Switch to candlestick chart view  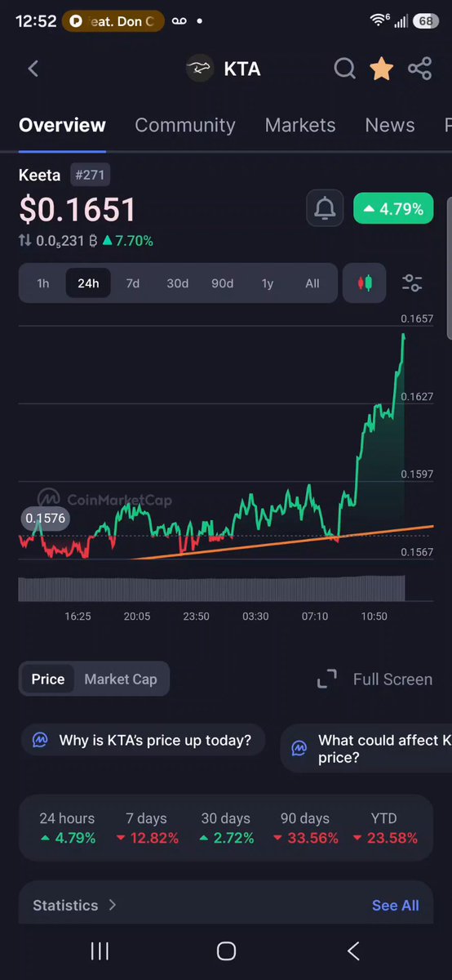[x=364, y=283]
